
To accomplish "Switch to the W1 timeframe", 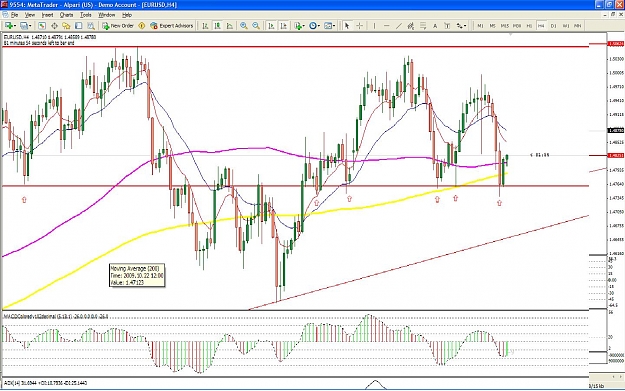I will [566, 26].
